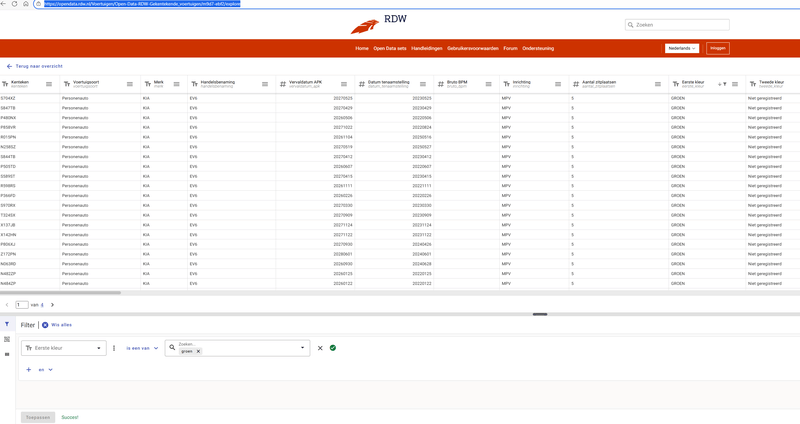Image resolution: width=800 pixels, height=424 pixels.
Task: Open the Datum tenaamstelling column menu
Action: [423, 84]
